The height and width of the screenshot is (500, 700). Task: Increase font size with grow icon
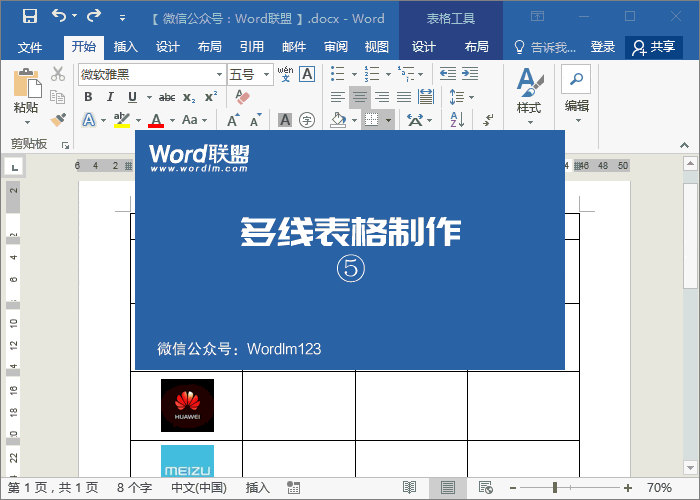click(x=233, y=120)
